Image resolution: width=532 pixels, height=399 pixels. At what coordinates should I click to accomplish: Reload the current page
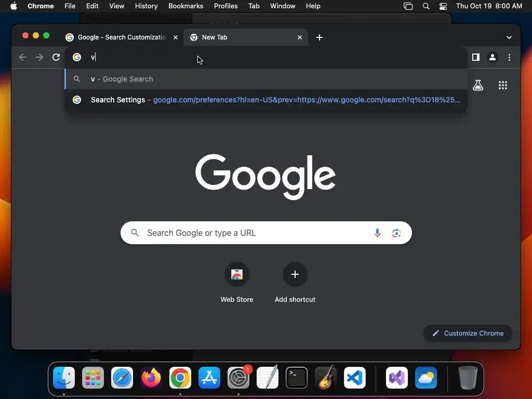click(x=56, y=57)
